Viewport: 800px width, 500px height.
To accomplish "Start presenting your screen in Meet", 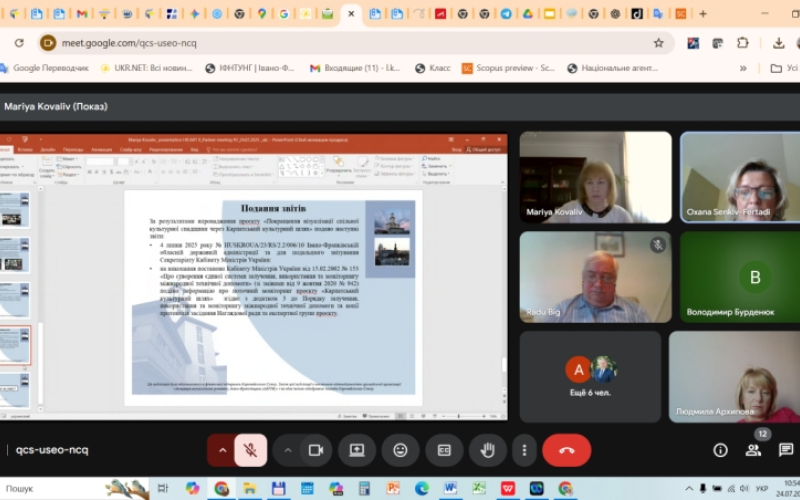I will [357, 450].
